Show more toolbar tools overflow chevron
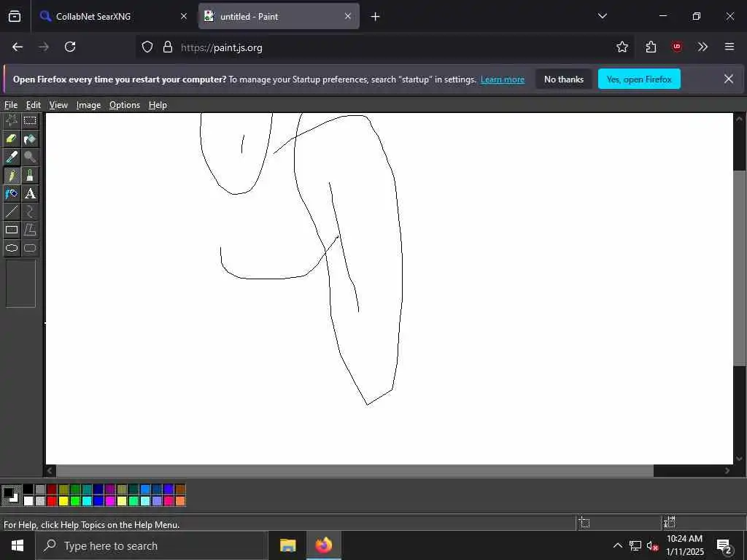747x560 pixels. 703,47
